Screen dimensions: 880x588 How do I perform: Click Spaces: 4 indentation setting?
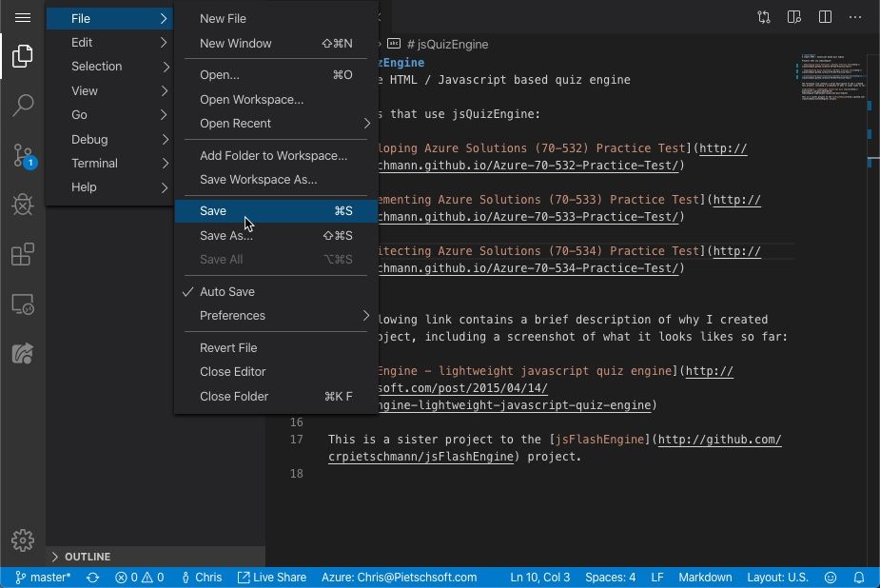click(x=610, y=578)
